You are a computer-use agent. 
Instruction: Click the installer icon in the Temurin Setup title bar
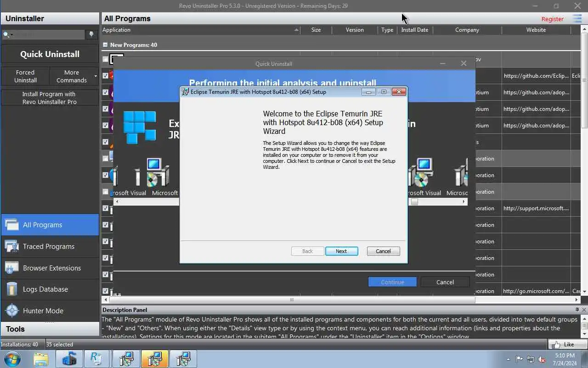point(185,92)
